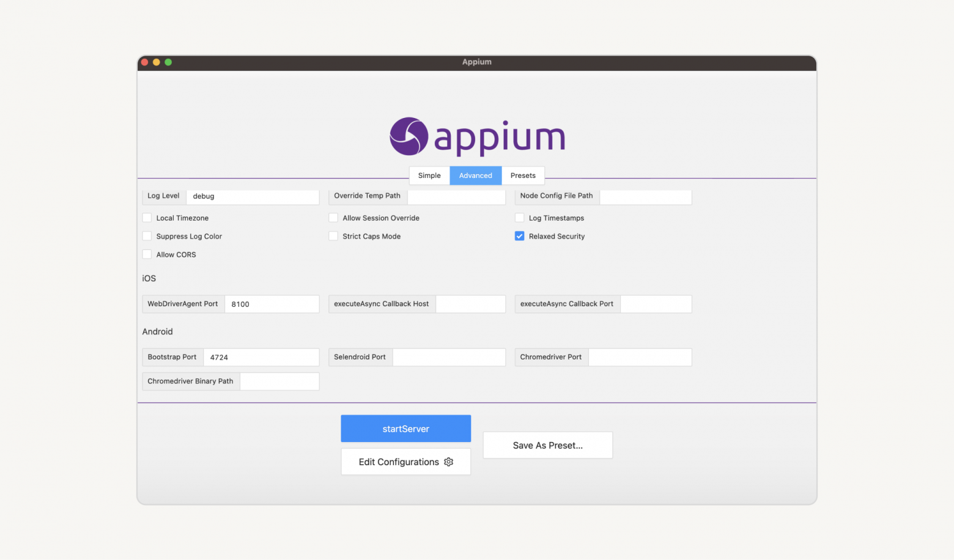Click the executeAsync Callback Port label
This screenshot has height=560, width=954.
[567, 304]
